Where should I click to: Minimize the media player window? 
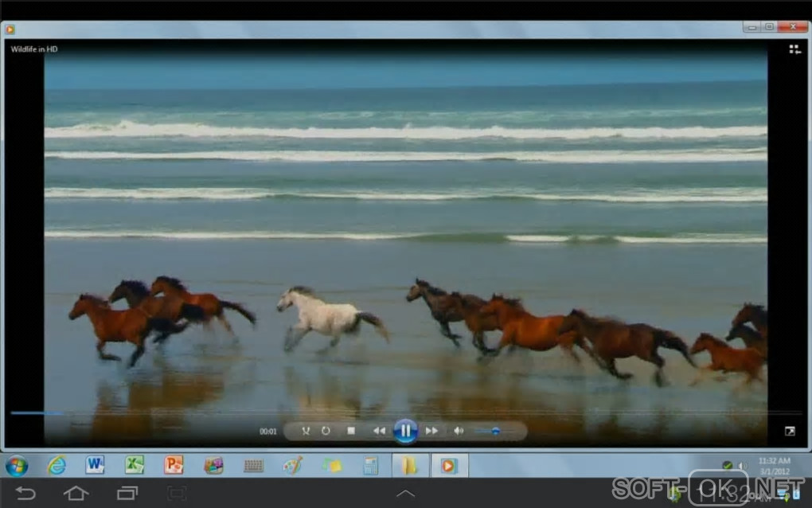click(x=752, y=26)
